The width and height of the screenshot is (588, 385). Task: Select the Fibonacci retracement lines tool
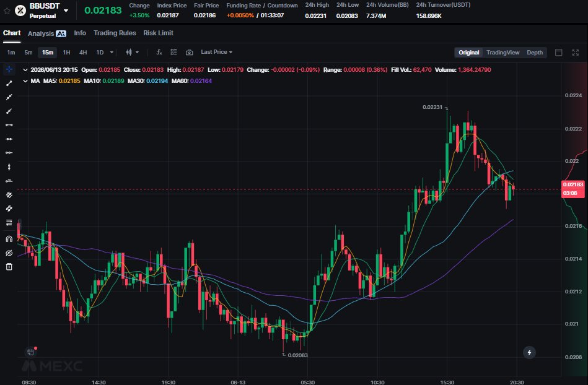tap(9, 222)
